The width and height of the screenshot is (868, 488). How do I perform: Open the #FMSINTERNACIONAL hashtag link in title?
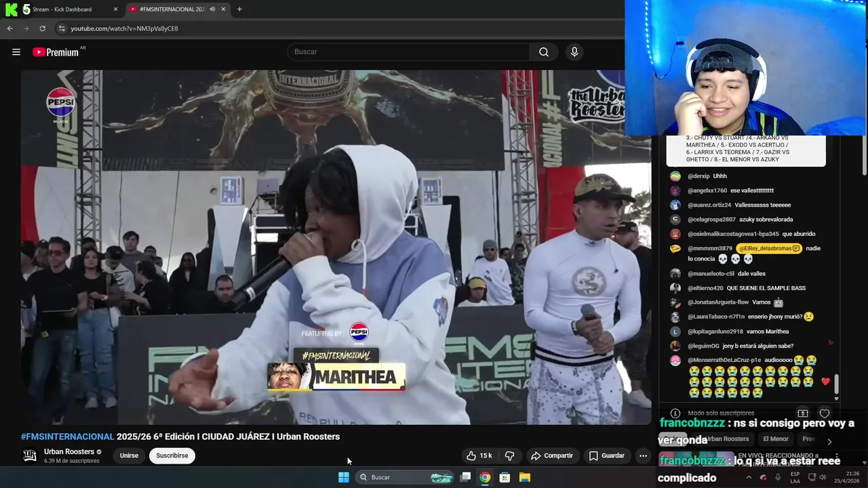point(67,436)
